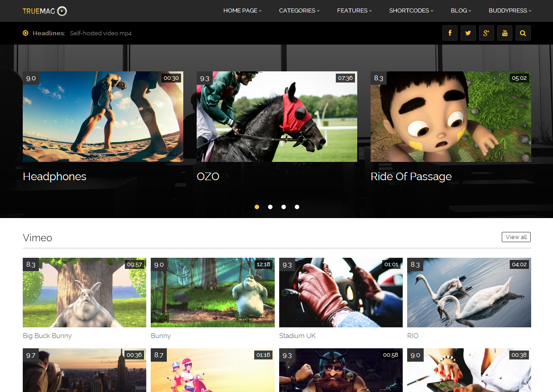
Task: Switch to the second carousel slide dot
Action: [270, 207]
